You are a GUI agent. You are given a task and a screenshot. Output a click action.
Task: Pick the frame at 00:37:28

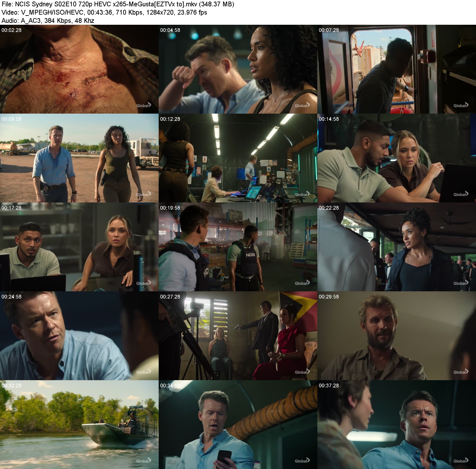pos(397,425)
